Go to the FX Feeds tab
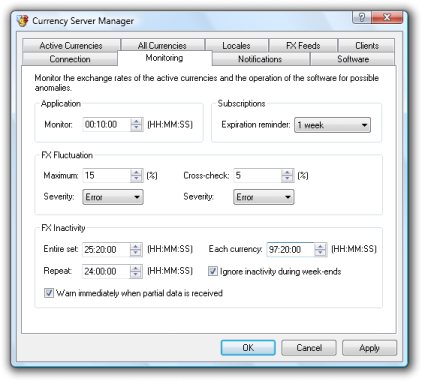The height and width of the screenshot is (381, 422). 303,46
